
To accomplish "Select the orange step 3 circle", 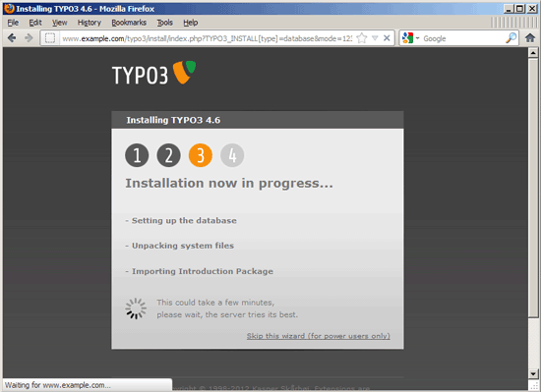I will pyautogui.click(x=201, y=155).
